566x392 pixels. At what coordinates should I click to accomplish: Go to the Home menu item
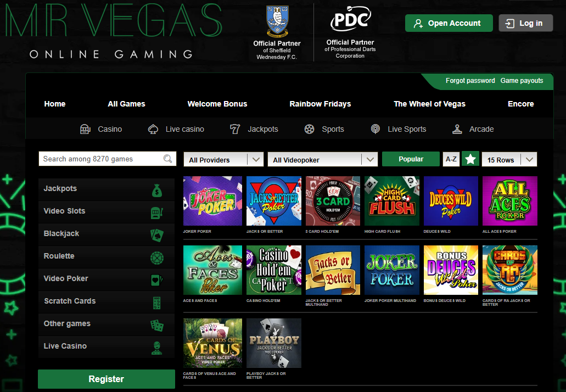[x=55, y=104]
